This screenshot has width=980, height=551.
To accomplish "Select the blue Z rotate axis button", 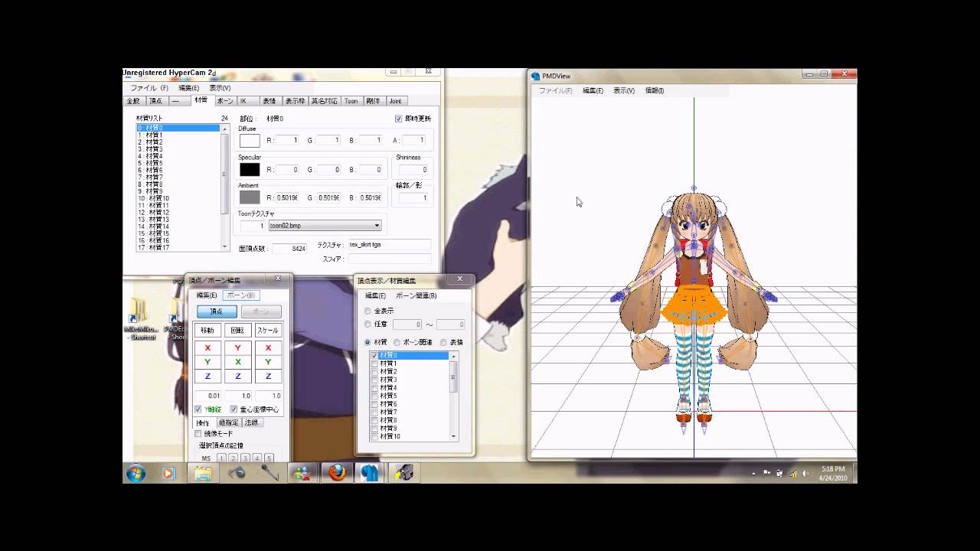I will [238, 377].
